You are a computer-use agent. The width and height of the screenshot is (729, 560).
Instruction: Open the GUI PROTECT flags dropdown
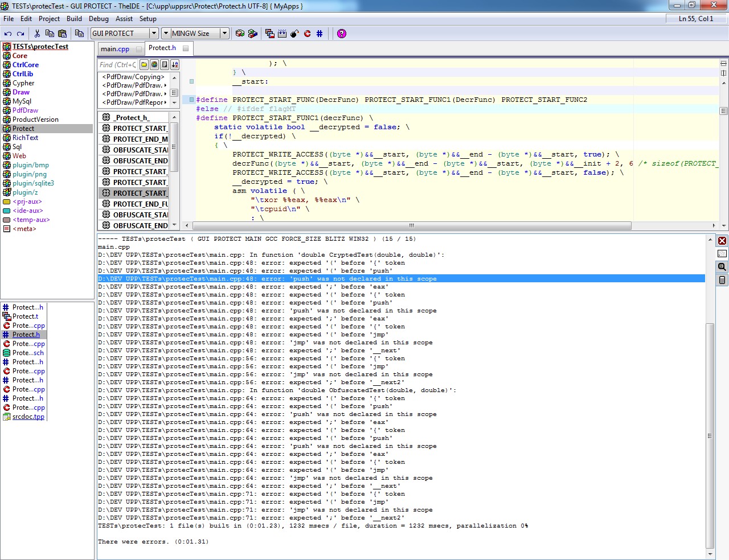tap(153, 34)
